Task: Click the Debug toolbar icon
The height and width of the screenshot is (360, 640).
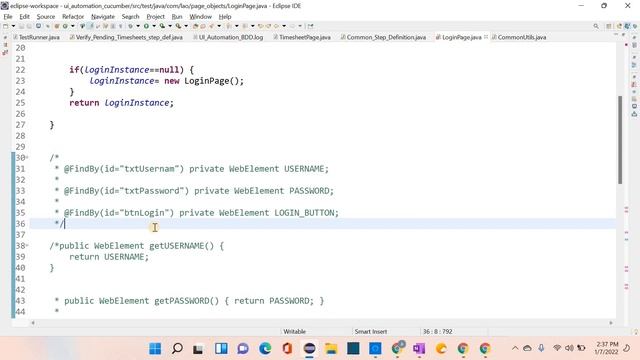Action: click(x=130, y=26)
